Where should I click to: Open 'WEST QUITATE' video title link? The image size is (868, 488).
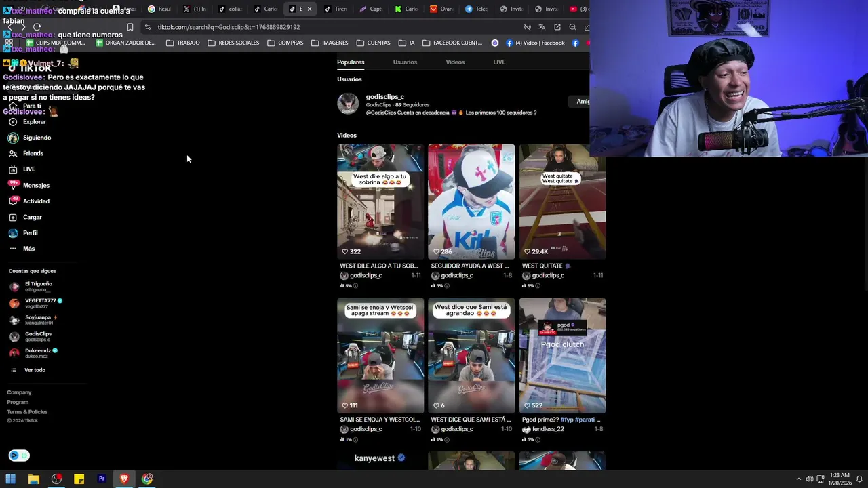[x=546, y=266]
